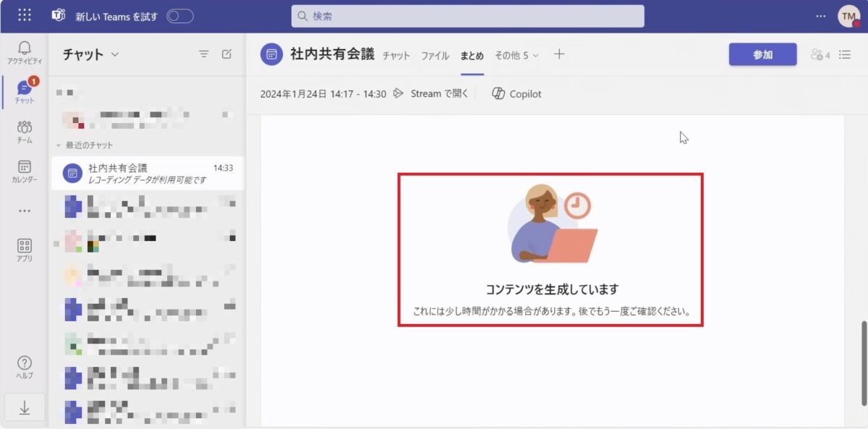This screenshot has width=868, height=429.
Task: Open the アクティビティ bell icon
Action: pyautogui.click(x=25, y=48)
